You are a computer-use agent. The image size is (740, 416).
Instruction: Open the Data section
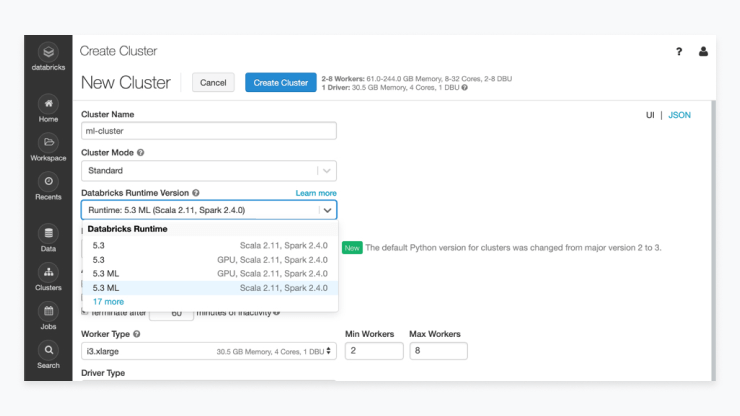pos(48,238)
